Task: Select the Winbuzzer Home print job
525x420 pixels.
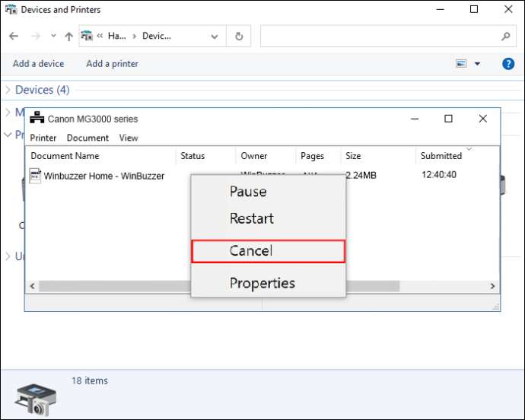Action: tap(104, 176)
